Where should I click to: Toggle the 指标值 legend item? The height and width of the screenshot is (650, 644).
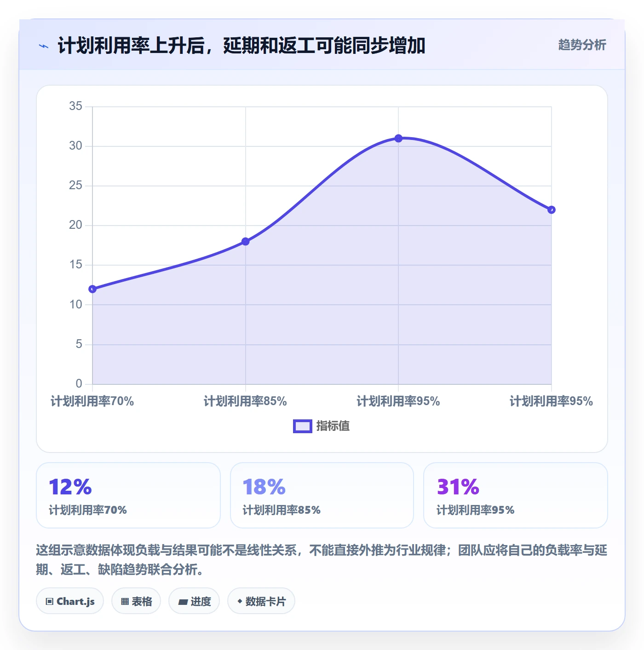click(322, 426)
